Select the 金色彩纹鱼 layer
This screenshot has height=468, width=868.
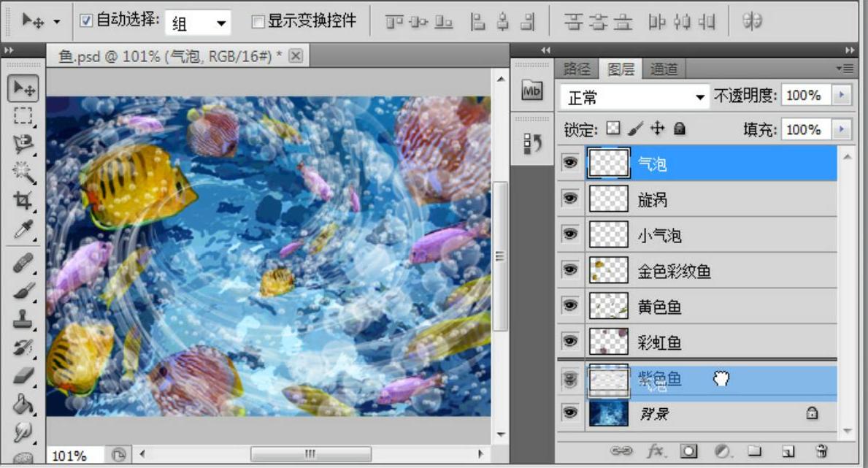point(674,272)
